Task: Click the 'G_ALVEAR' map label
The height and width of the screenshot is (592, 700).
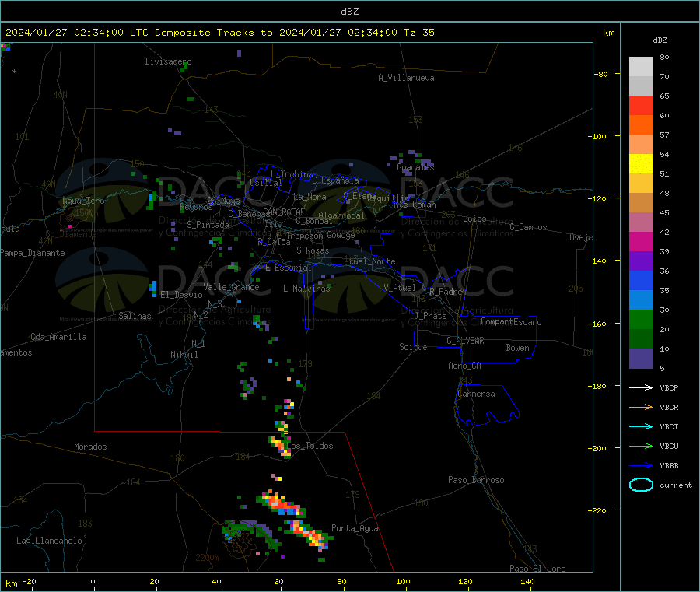Action: (x=465, y=341)
